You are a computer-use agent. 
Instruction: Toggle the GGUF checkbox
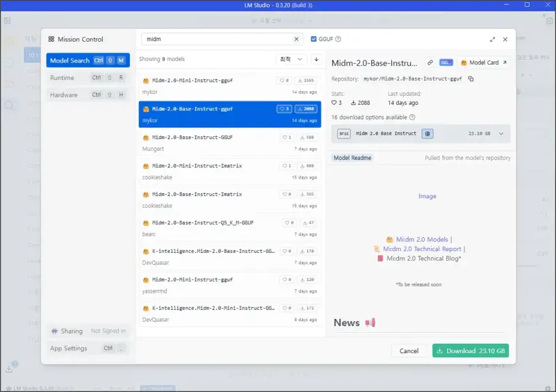[313, 39]
